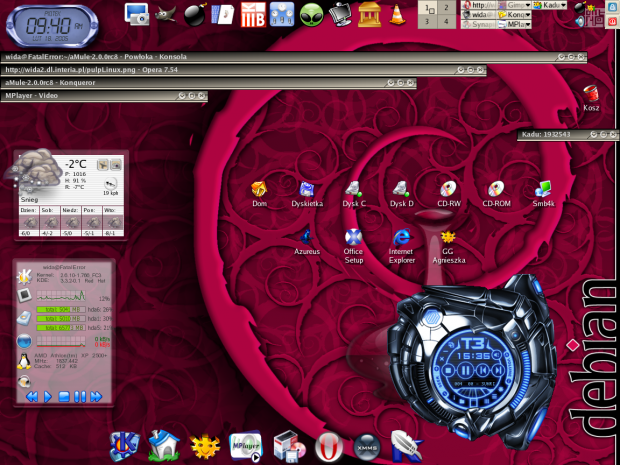Image resolution: width=620 pixels, height=465 pixels.
Task: Launch the feather quill K editor in the dock
Action: tap(406, 446)
